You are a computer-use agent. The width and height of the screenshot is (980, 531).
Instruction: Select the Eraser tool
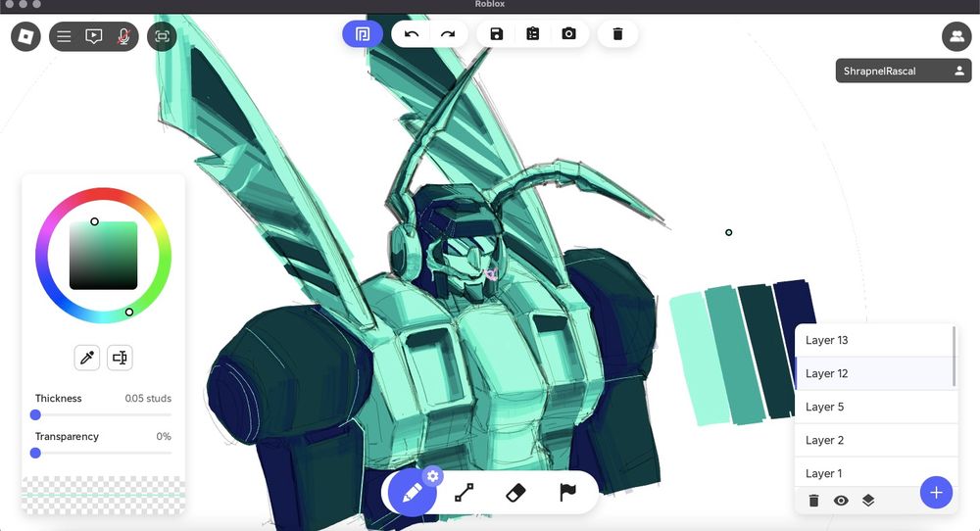[x=515, y=492]
